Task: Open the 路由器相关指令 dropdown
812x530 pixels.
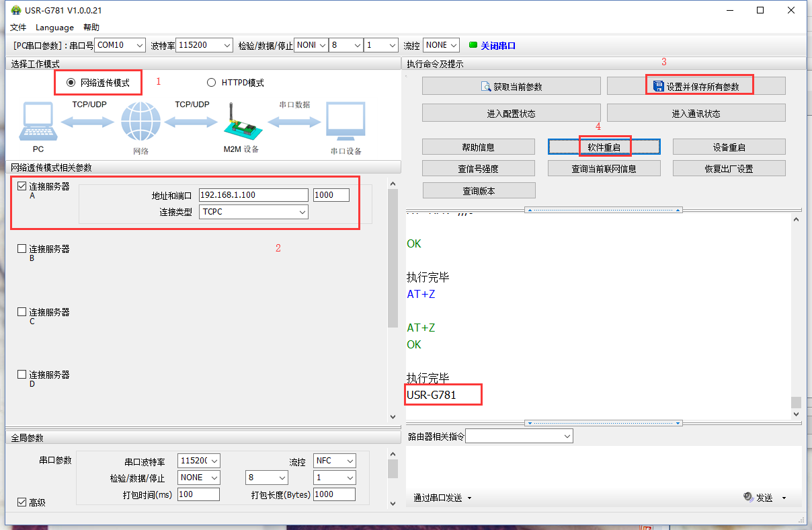Action: (519, 437)
